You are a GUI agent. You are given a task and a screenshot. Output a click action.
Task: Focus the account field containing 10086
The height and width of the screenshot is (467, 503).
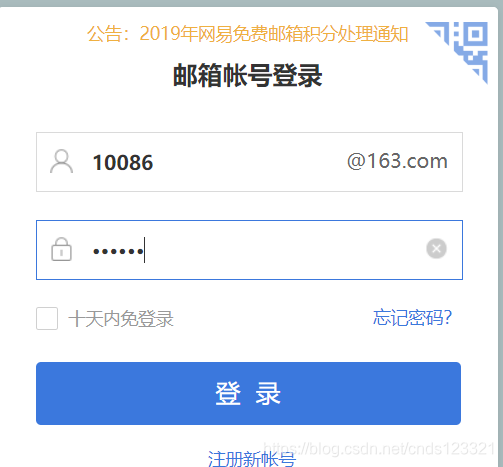point(249,162)
